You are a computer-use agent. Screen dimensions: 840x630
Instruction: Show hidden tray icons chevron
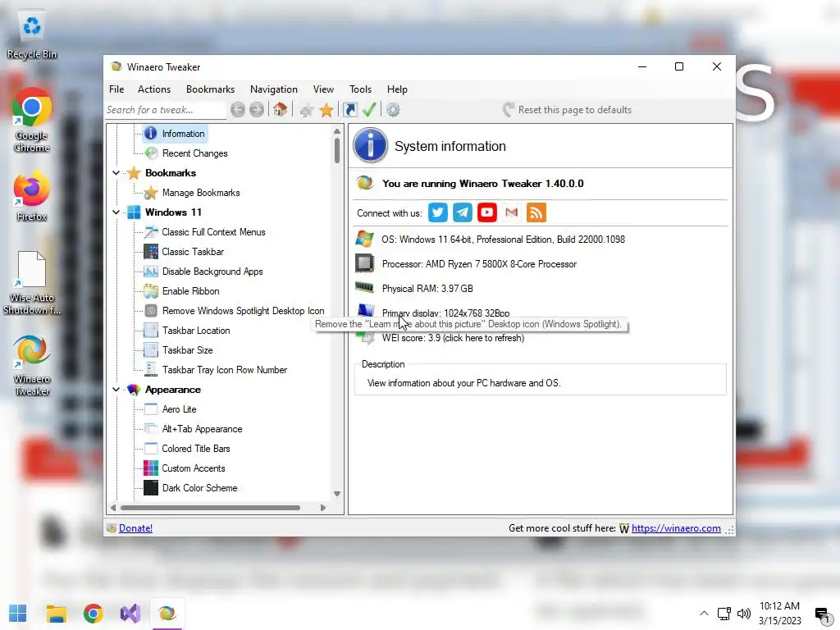[704, 614]
